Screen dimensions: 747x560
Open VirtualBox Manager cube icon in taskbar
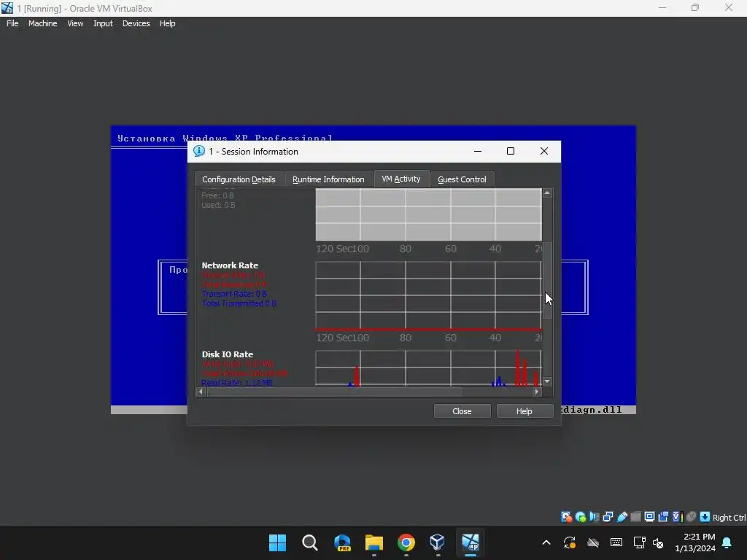coord(438,542)
